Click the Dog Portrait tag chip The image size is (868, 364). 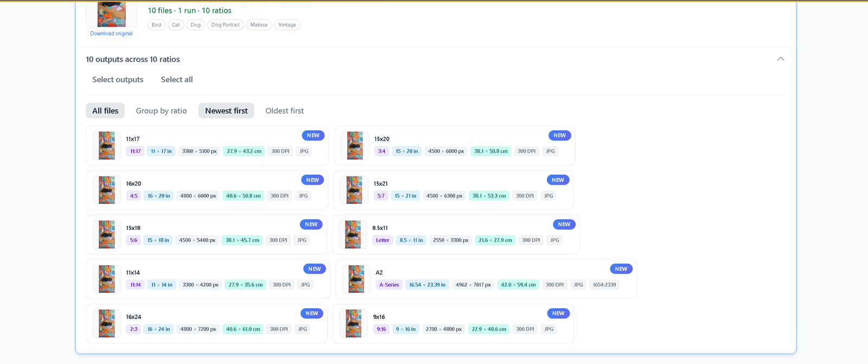click(225, 25)
